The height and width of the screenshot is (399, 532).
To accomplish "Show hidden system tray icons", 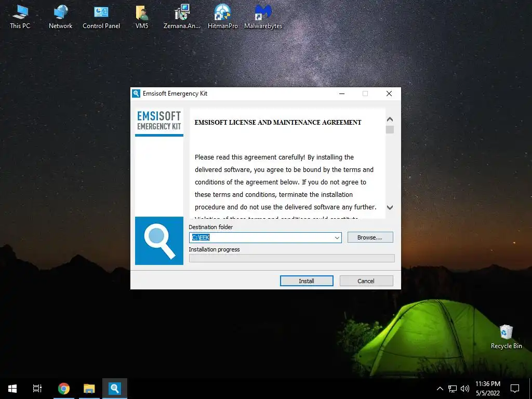I will [440, 389].
